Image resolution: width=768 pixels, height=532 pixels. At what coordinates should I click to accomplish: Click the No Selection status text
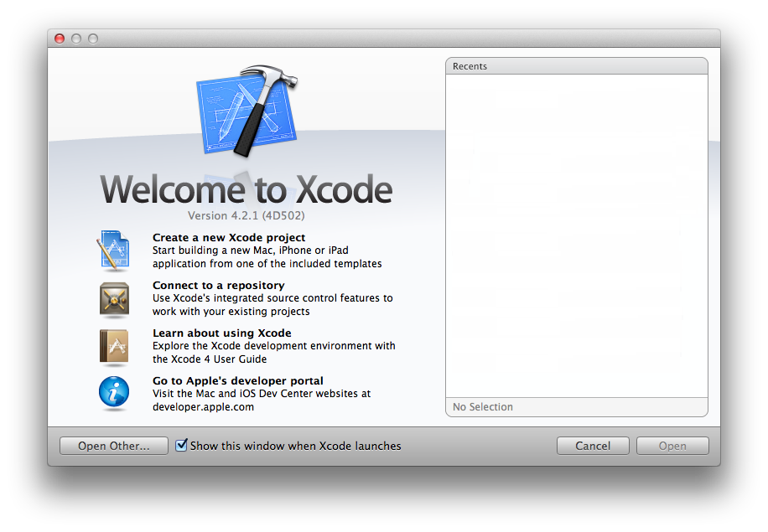click(x=482, y=406)
